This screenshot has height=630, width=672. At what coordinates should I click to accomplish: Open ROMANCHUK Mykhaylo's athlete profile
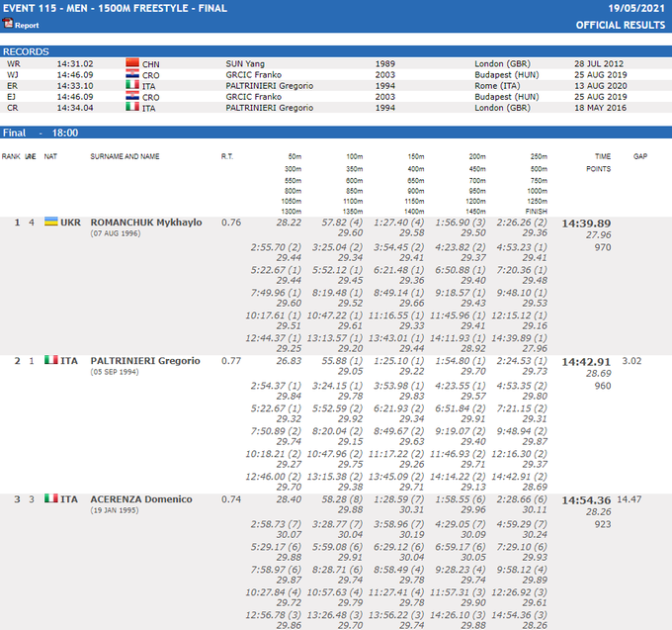[145, 223]
